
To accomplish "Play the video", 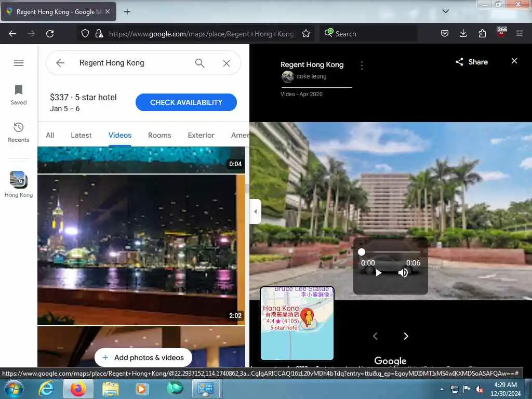I will point(379,273).
